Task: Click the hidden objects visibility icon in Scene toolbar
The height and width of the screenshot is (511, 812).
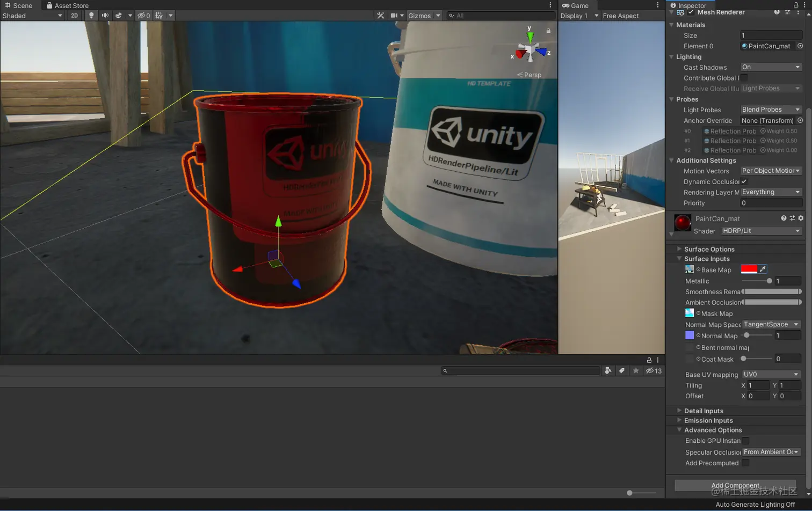Action: click(144, 16)
